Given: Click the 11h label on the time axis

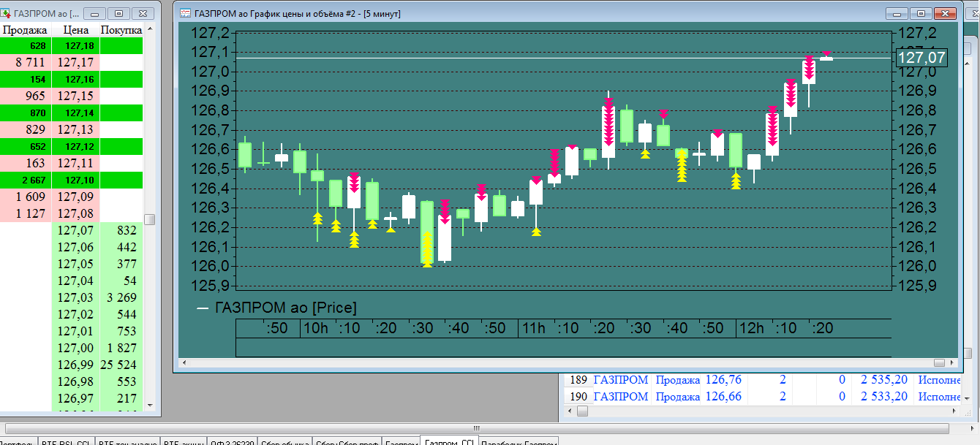Looking at the screenshot, I should [x=532, y=328].
